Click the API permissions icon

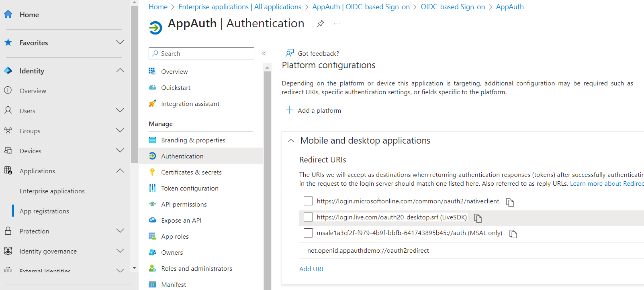(x=152, y=204)
